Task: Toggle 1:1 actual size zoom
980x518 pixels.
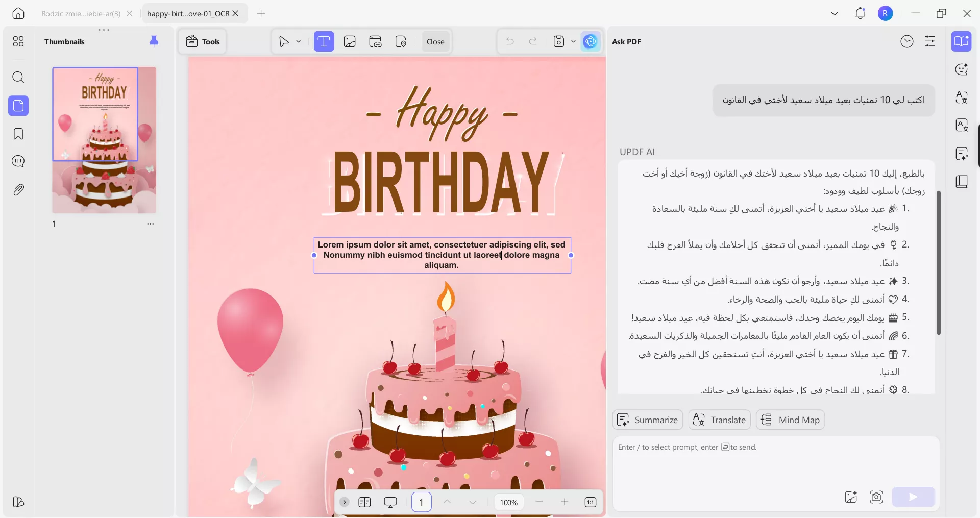Action: tap(591, 502)
